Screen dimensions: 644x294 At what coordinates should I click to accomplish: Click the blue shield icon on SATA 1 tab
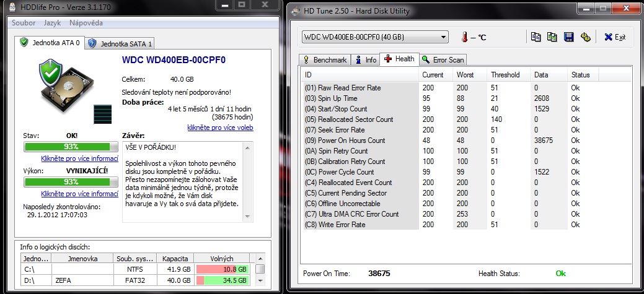[92, 43]
